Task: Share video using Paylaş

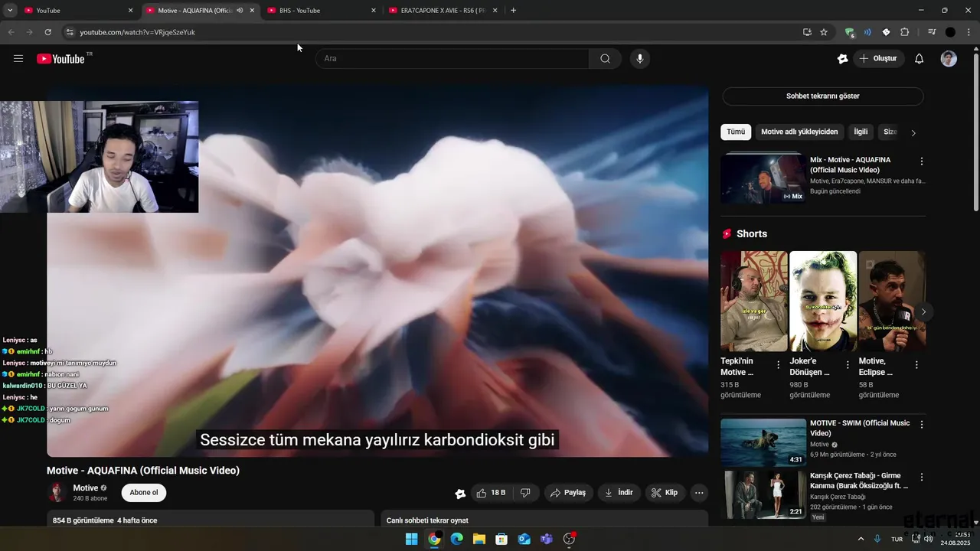Action: pos(569,493)
